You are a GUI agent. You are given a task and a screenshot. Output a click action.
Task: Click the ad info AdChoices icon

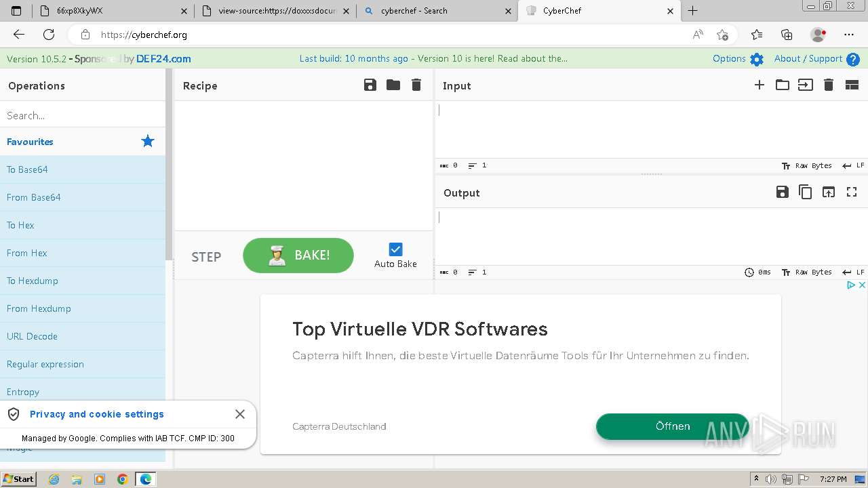click(851, 285)
